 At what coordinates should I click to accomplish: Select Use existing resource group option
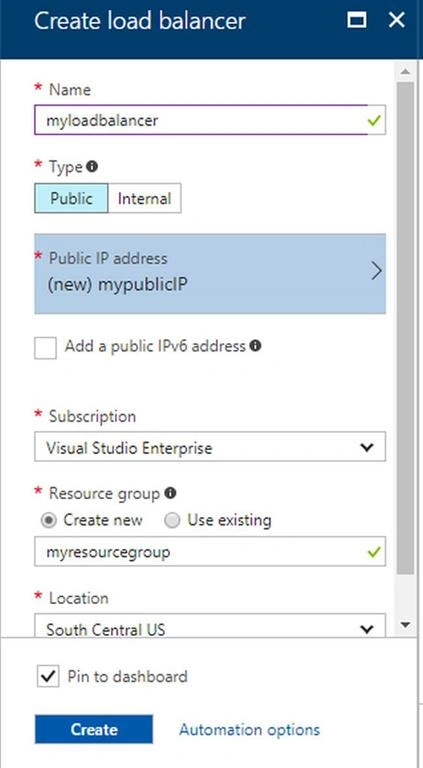tap(172, 521)
